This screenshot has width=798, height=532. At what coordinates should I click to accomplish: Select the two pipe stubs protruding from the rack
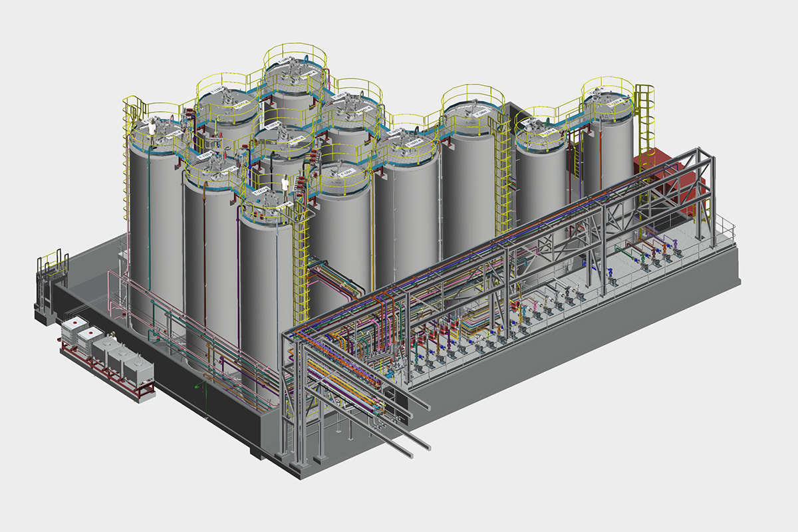pyautogui.click(x=412, y=439)
